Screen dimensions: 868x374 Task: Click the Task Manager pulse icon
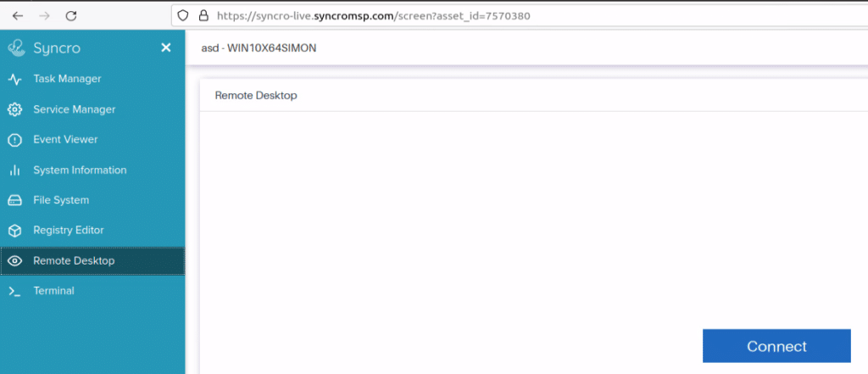click(x=15, y=79)
